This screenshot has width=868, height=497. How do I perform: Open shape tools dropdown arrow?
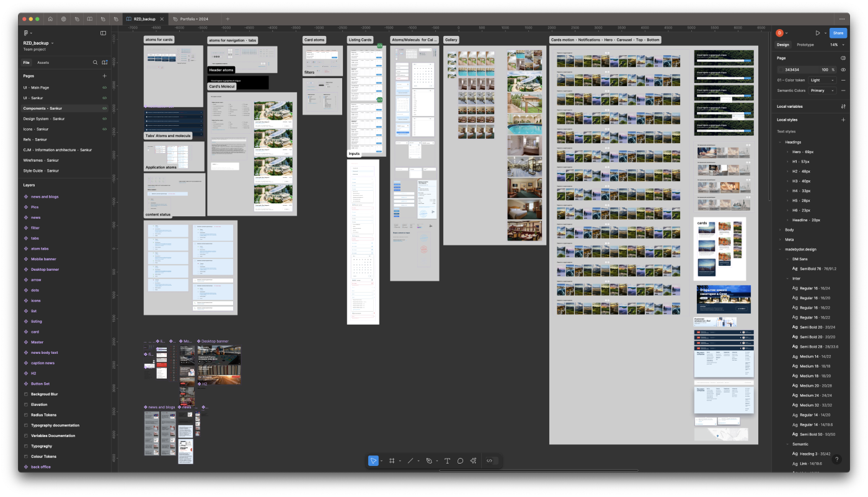click(x=418, y=461)
